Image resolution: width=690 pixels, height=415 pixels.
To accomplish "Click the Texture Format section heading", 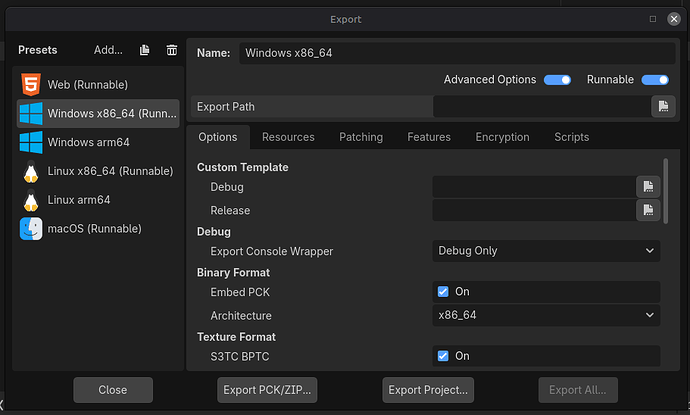I will [236, 337].
